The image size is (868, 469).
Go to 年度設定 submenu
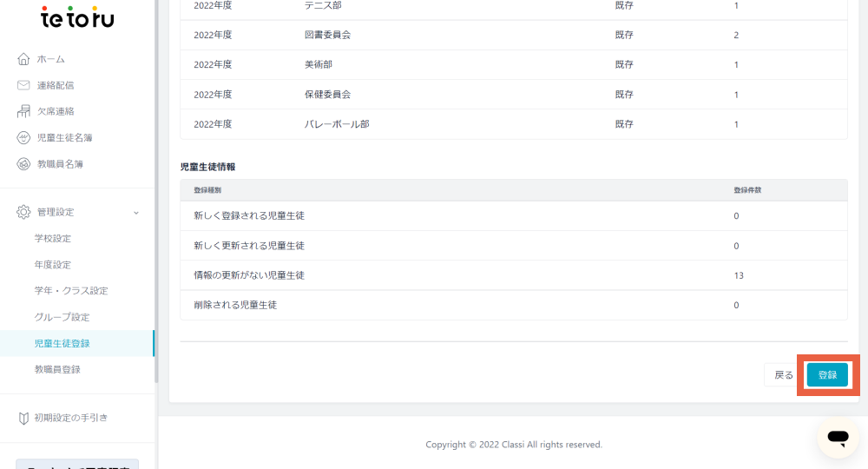coord(53,265)
